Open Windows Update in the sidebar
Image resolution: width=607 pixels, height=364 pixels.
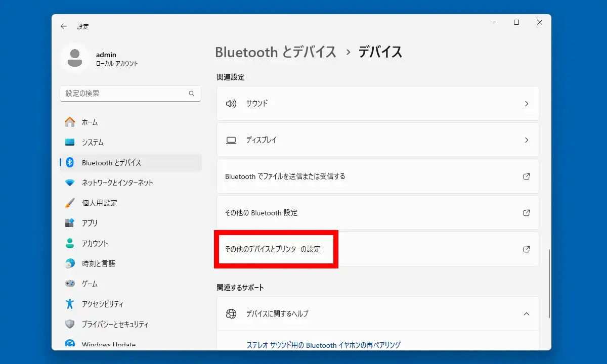pyautogui.click(x=131, y=344)
